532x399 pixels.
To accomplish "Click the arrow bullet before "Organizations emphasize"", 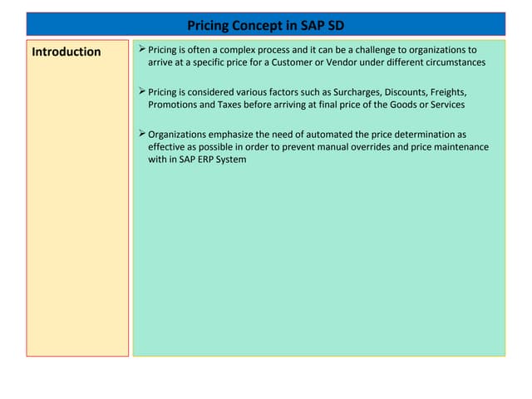I will point(141,132).
